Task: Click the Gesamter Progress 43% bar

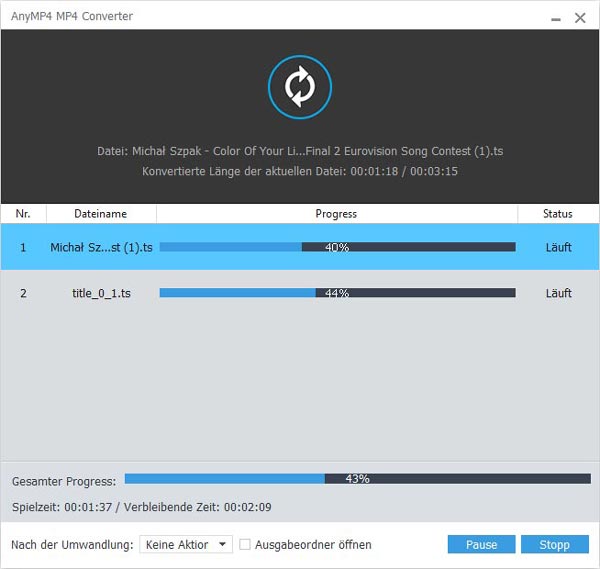Action: coord(357,479)
